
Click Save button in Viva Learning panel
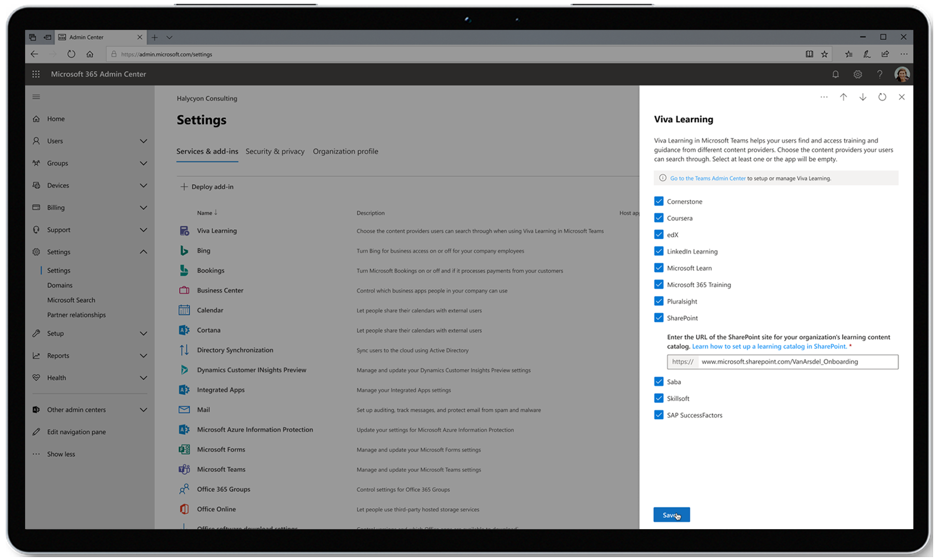coord(671,514)
